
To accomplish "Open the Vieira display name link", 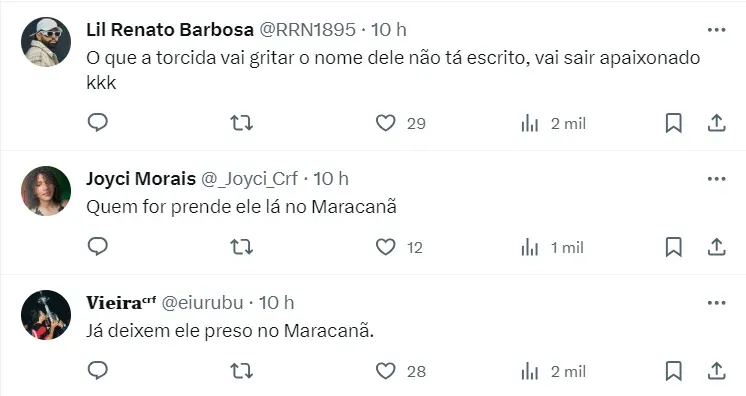I will coord(121,302).
